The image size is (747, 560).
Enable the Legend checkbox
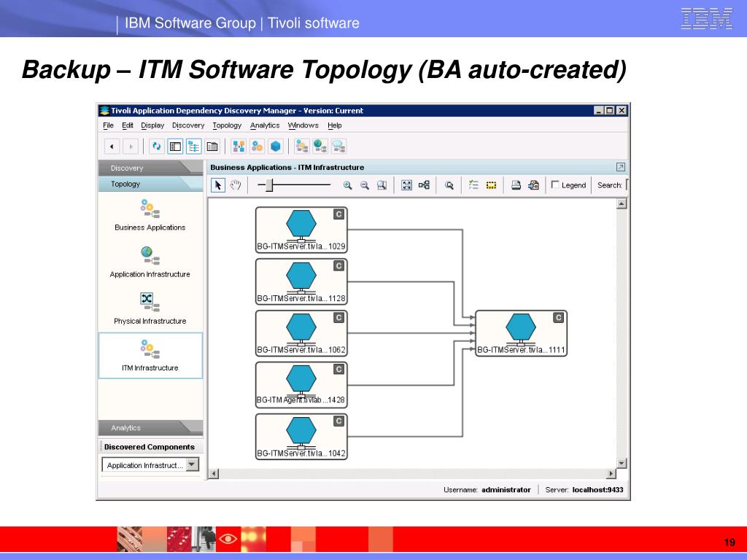point(555,184)
